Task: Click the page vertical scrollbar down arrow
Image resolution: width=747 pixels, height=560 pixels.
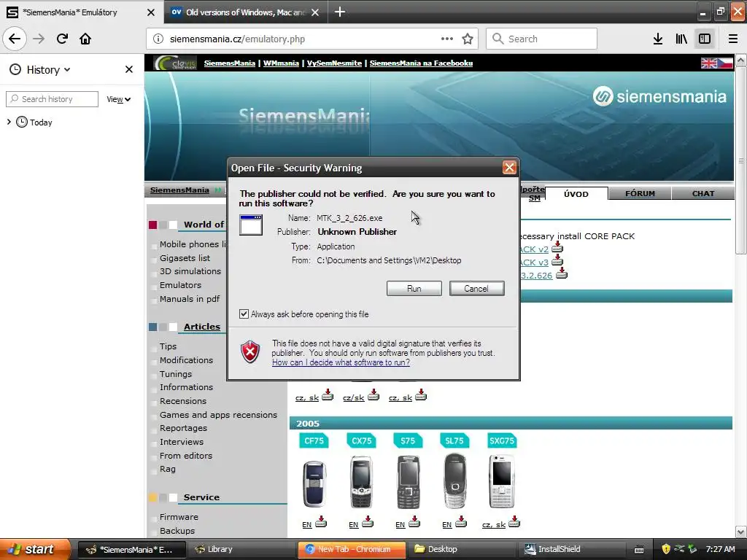Action: click(x=741, y=532)
